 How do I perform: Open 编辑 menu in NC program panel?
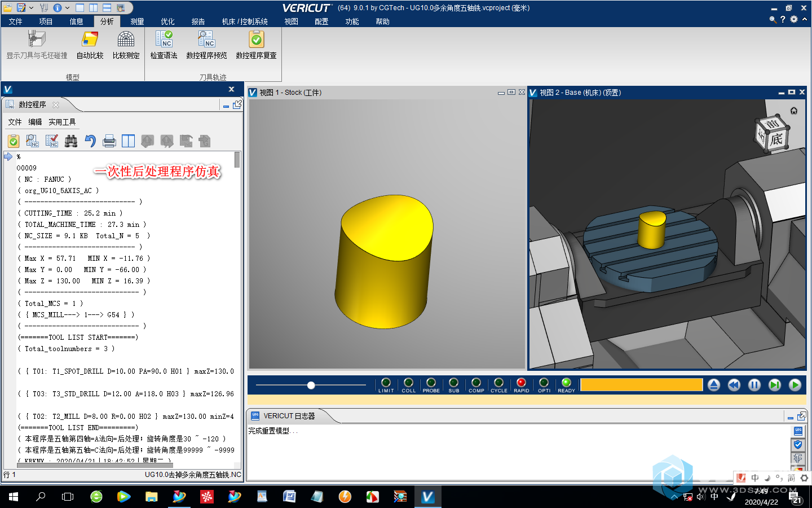coord(35,122)
